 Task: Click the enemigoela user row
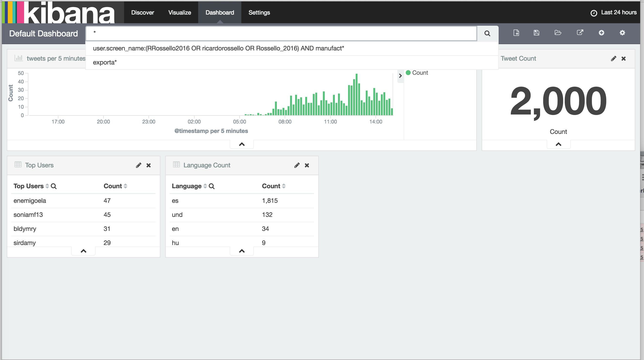83,201
